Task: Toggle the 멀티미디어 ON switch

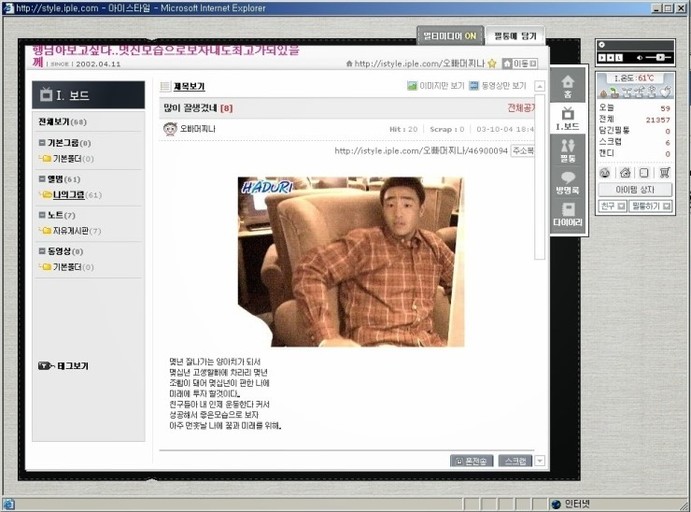Action: click(x=449, y=36)
